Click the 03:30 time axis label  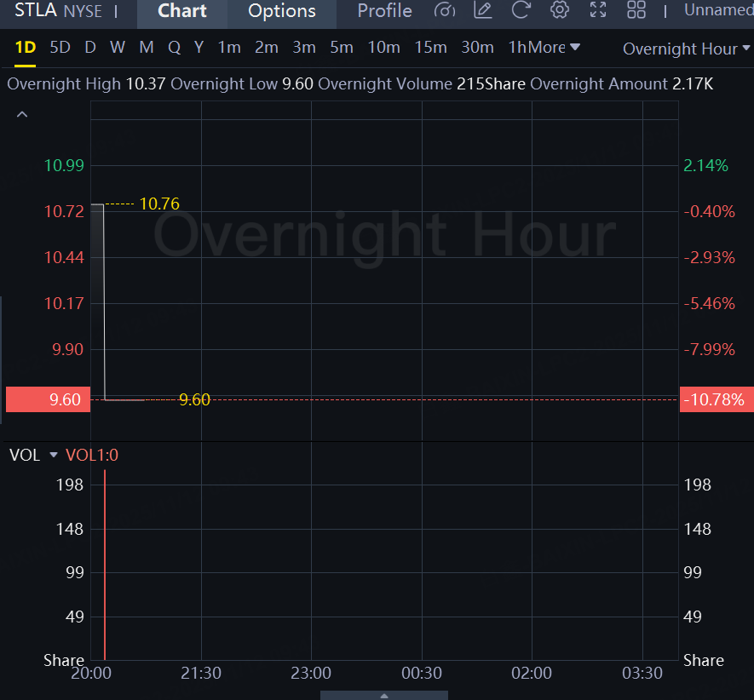coord(642,673)
